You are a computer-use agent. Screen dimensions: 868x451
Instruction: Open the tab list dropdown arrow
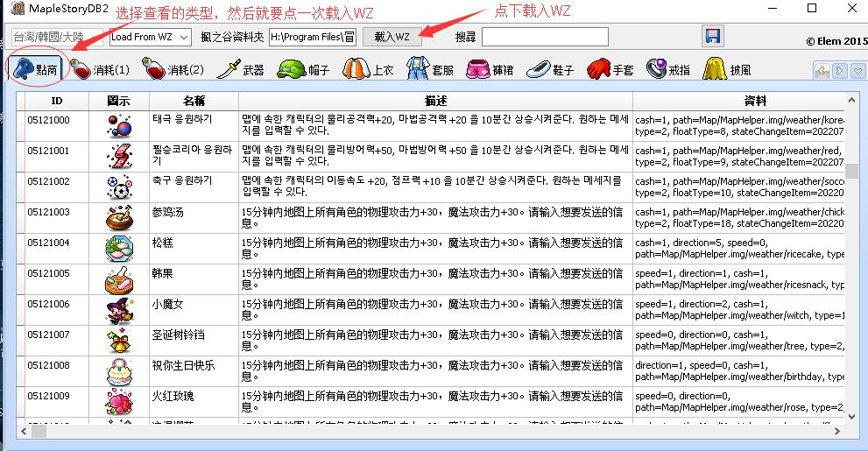click(x=857, y=71)
